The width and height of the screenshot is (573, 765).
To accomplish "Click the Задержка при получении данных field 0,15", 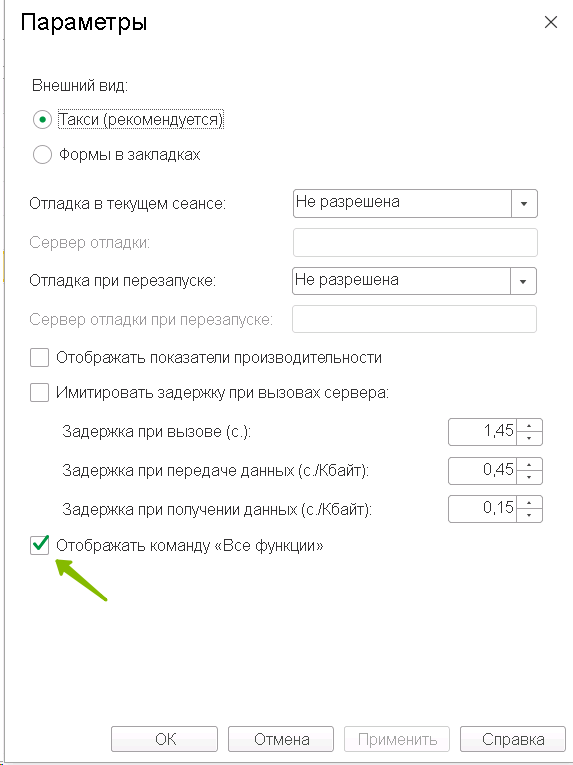I will pos(483,509).
